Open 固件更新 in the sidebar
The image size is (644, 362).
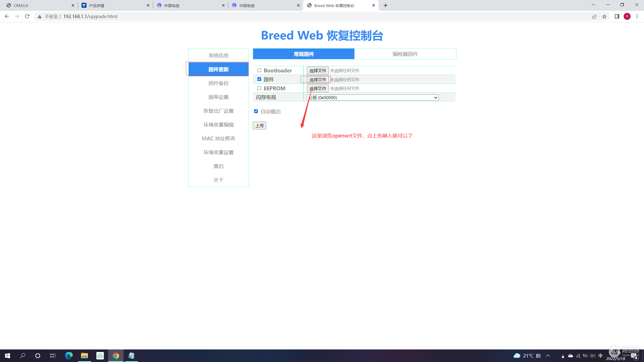pos(218,69)
